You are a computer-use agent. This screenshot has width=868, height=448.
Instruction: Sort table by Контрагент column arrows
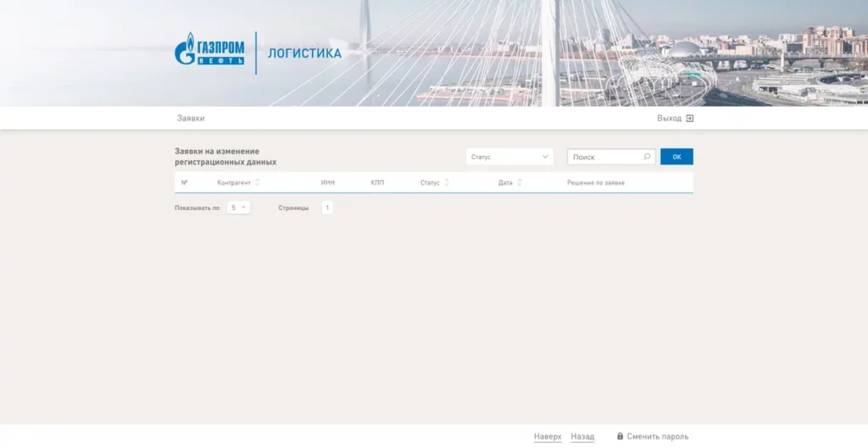257,183
